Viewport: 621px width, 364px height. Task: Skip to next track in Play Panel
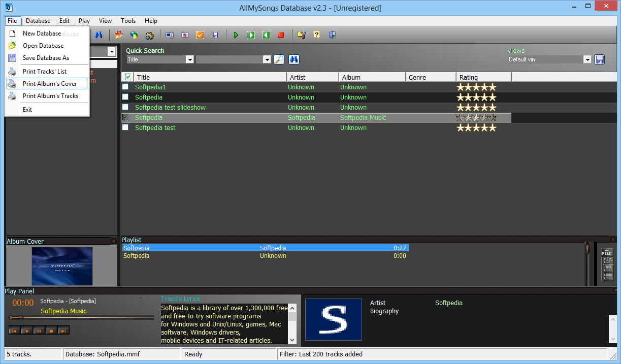coord(63,330)
